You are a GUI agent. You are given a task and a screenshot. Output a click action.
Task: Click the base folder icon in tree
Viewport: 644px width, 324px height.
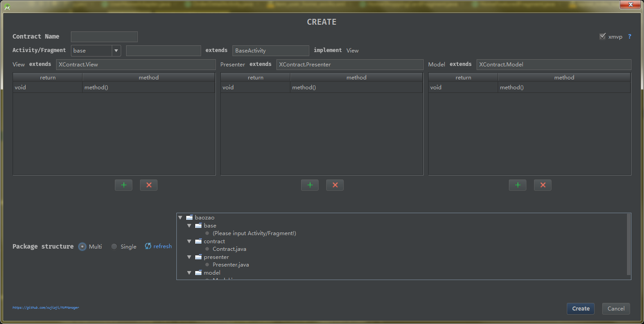click(198, 225)
